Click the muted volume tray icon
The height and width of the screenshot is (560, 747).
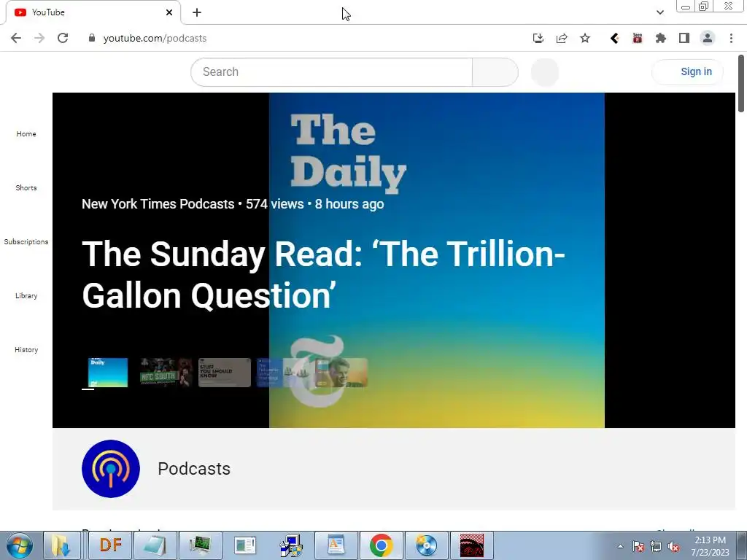tap(673, 546)
